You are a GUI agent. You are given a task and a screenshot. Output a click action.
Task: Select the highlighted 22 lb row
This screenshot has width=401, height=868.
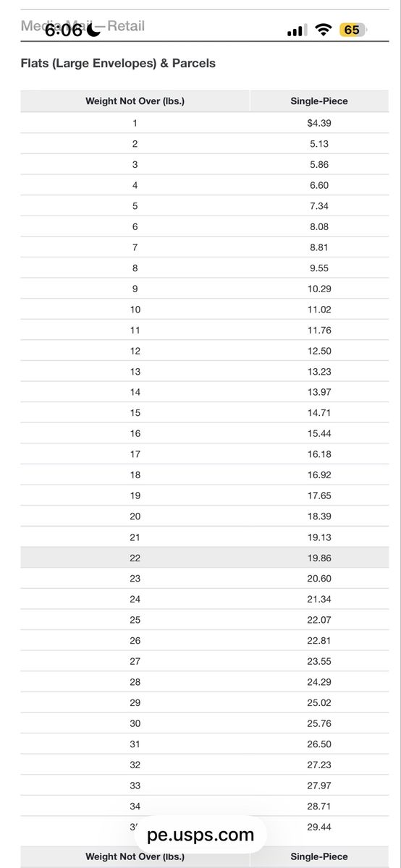pyautogui.click(x=204, y=558)
